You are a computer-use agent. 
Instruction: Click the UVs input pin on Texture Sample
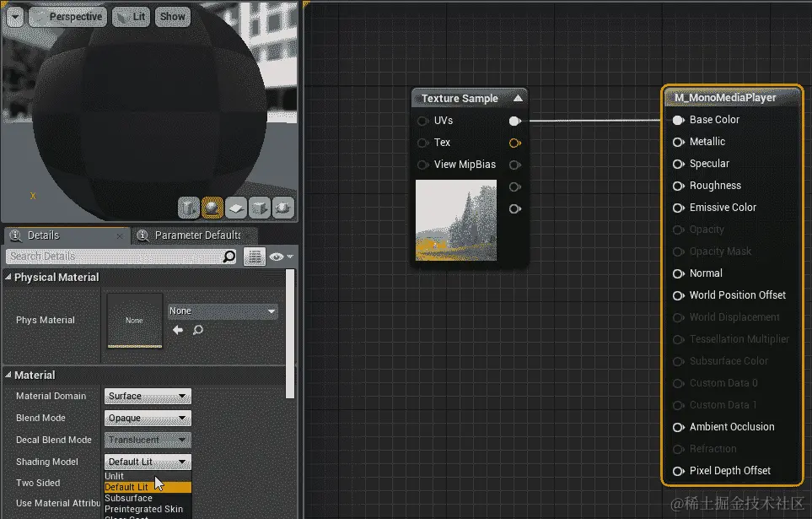[x=423, y=121]
